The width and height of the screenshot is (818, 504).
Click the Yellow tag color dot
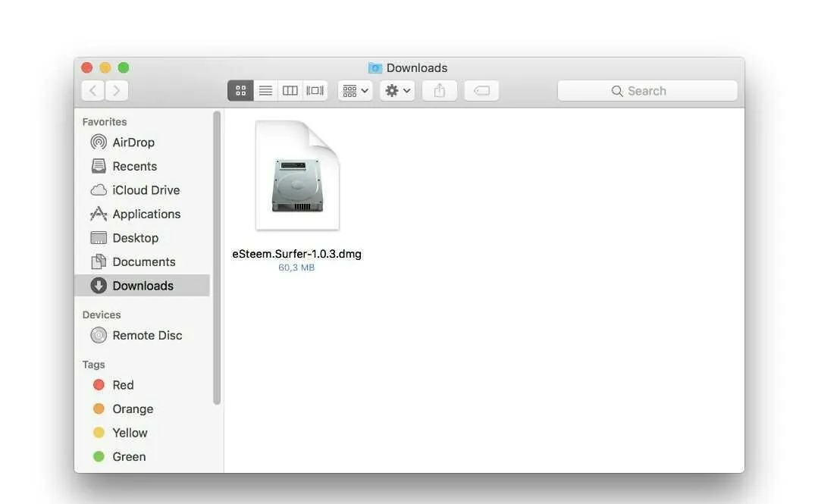point(99,432)
